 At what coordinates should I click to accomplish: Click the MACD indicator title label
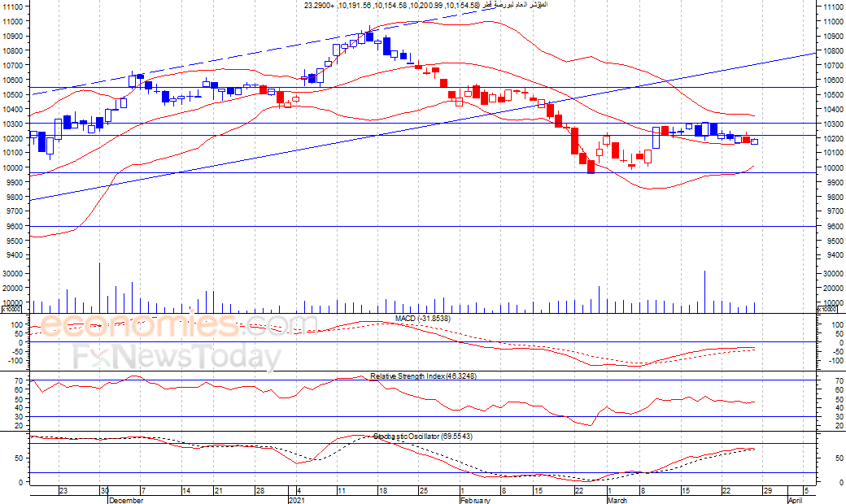click(x=422, y=319)
